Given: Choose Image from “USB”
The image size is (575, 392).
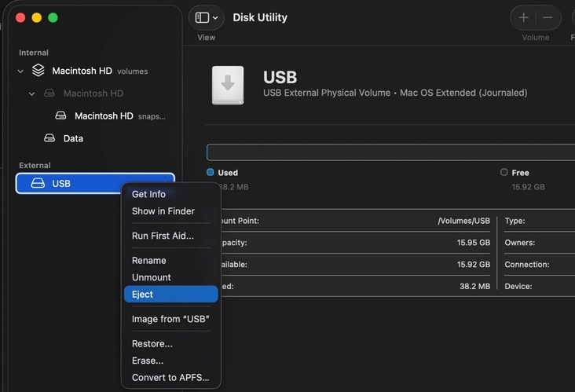Looking at the screenshot, I should click(x=171, y=319).
